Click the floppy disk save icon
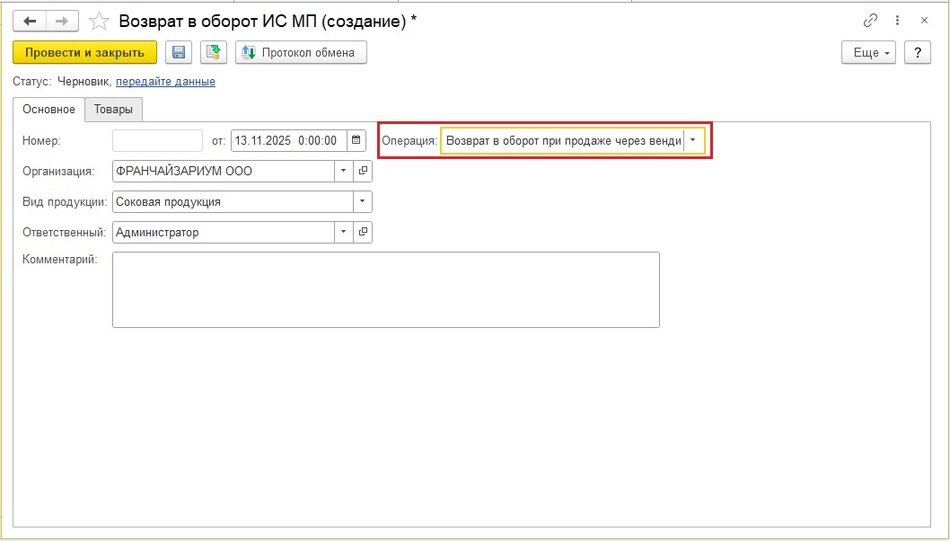The image size is (950, 541). point(178,53)
